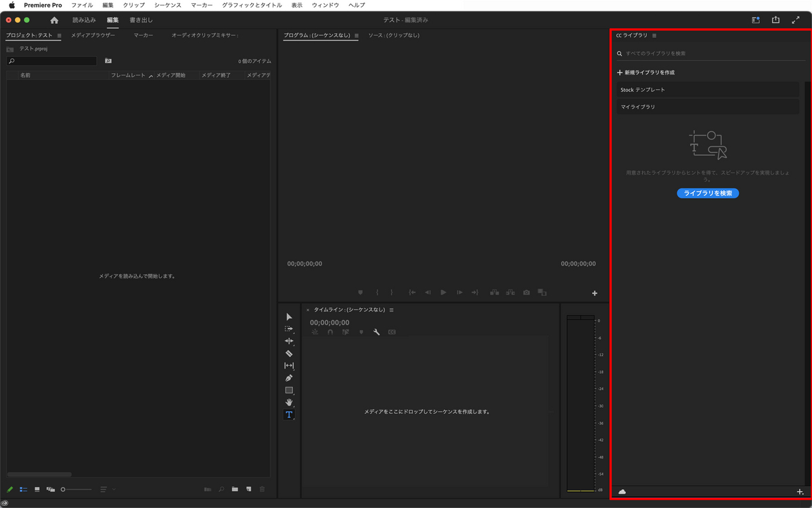Select the Ripple Edit tool
812x508 pixels.
(289, 341)
